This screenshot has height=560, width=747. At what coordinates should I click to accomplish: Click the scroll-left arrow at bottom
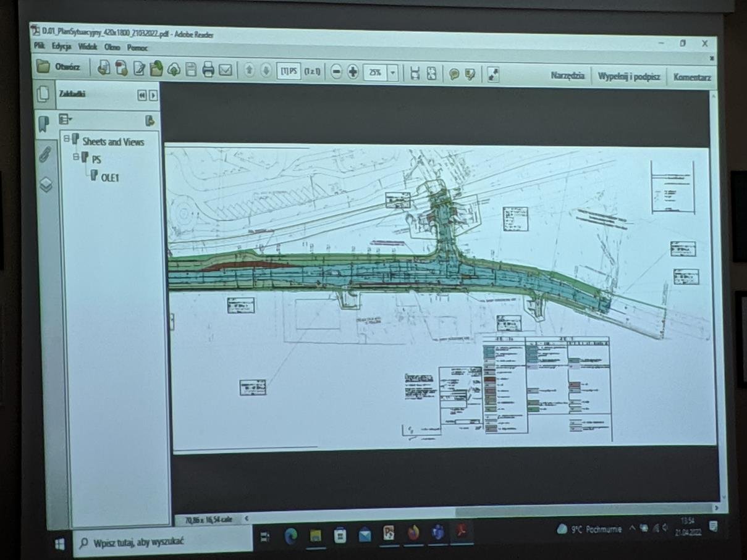(247, 519)
